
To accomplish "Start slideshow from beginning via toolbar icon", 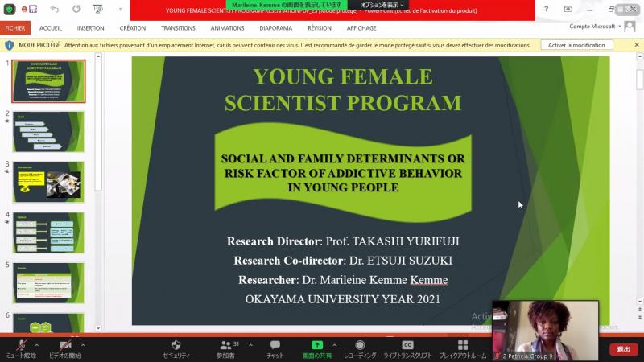I will (x=98, y=9).
